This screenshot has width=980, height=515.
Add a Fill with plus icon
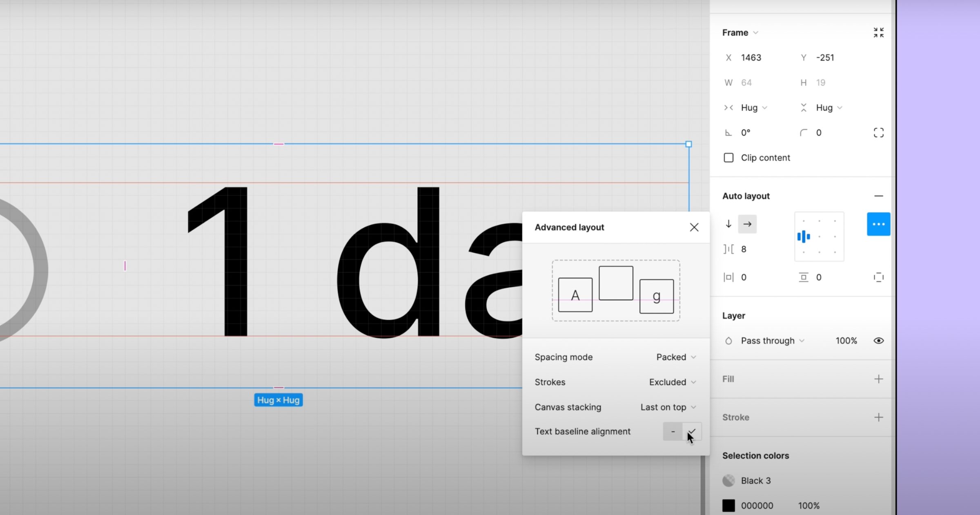[x=879, y=379]
